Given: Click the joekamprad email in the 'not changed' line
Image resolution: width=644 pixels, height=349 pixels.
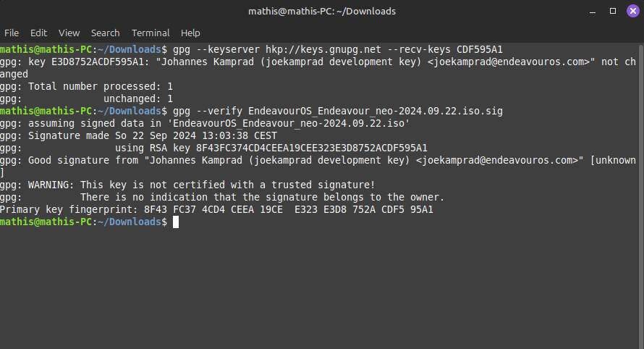Looking at the screenshot, I should (x=509, y=62).
